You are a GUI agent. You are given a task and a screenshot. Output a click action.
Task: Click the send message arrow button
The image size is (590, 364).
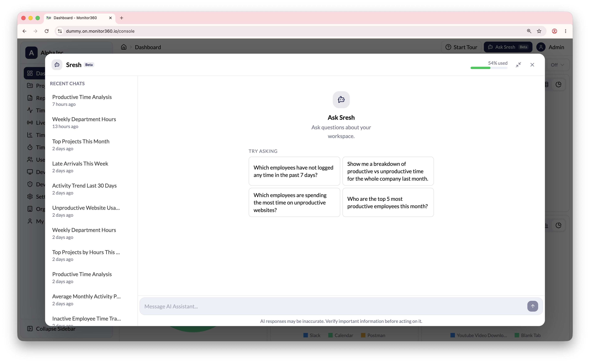pos(532,306)
